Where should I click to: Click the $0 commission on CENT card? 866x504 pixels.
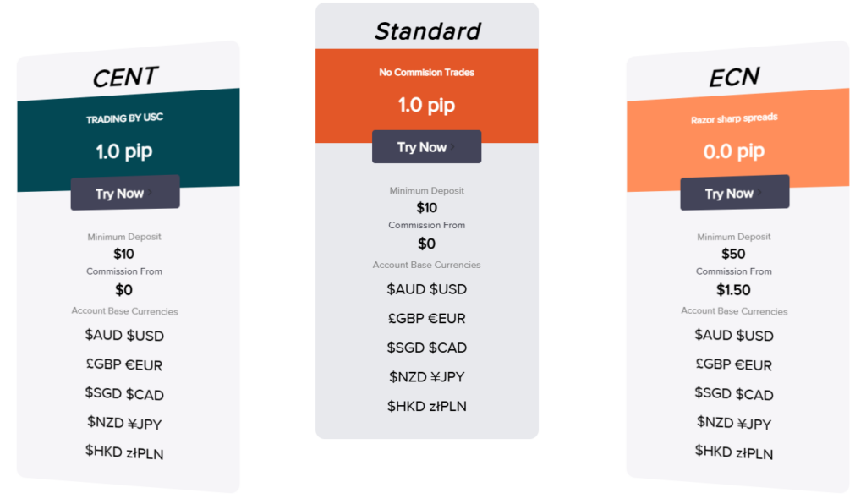pos(124,290)
